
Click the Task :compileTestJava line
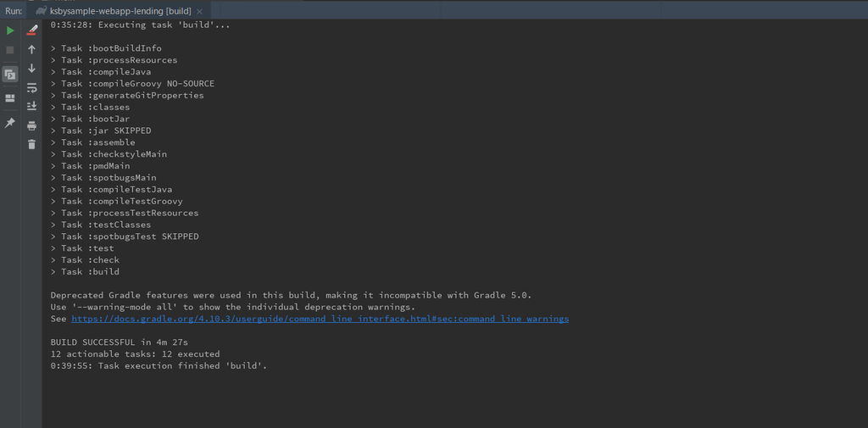tap(111, 189)
